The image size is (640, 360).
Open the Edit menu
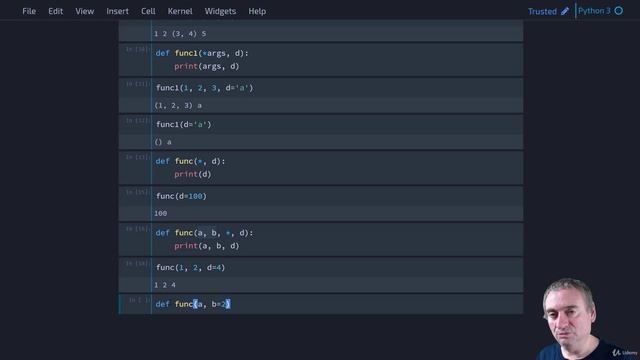(x=56, y=11)
